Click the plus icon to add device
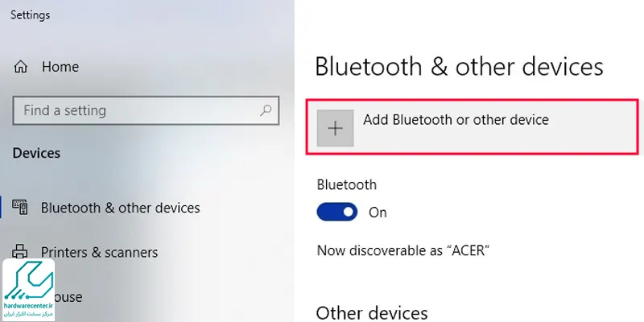This screenshot has width=644, height=322. [335, 128]
